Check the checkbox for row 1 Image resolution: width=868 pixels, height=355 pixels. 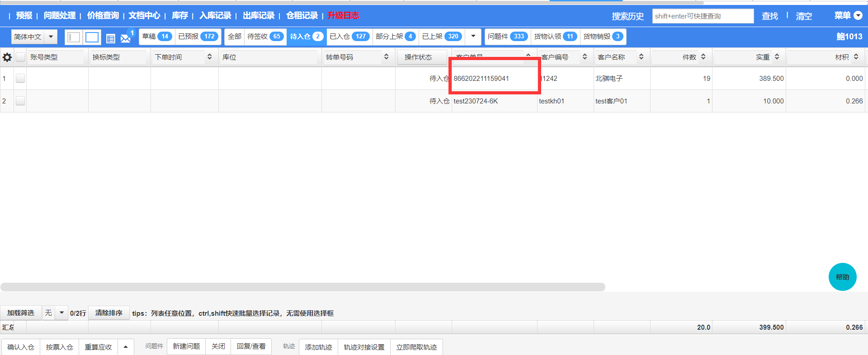pos(20,78)
